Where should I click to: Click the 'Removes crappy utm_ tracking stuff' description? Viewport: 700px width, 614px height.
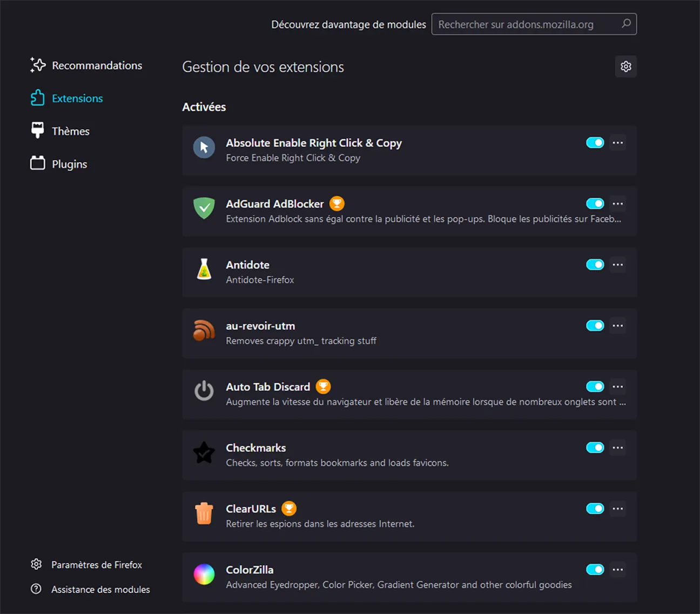pyautogui.click(x=301, y=341)
